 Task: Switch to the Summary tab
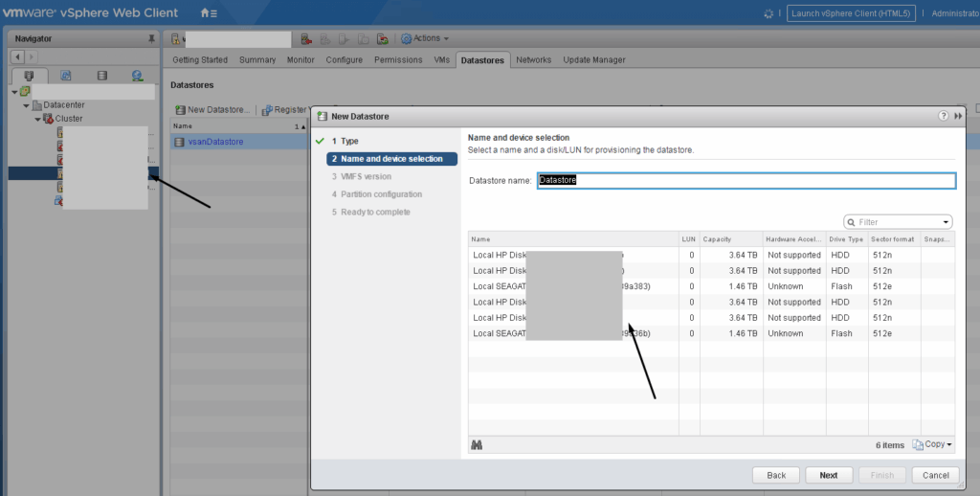(257, 60)
